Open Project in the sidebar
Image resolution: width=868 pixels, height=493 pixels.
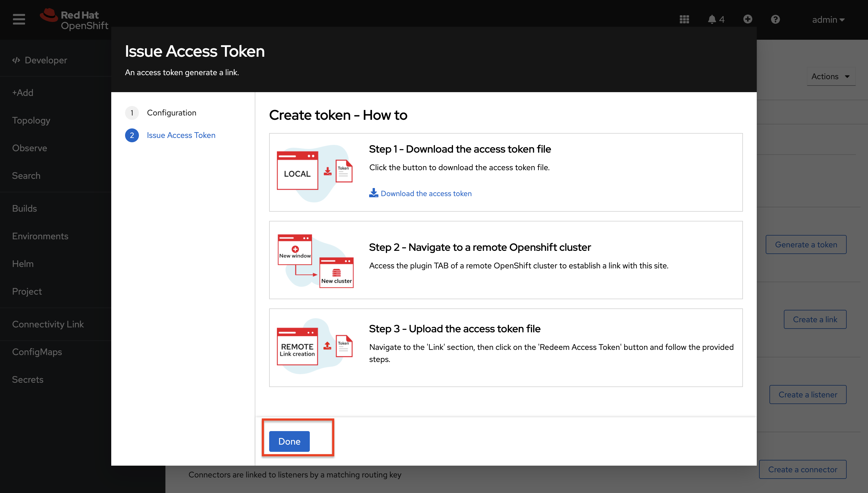[x=27, y=291]
